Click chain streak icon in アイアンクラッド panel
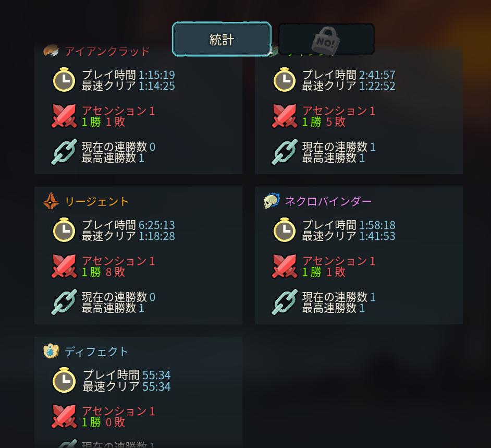 64,152
